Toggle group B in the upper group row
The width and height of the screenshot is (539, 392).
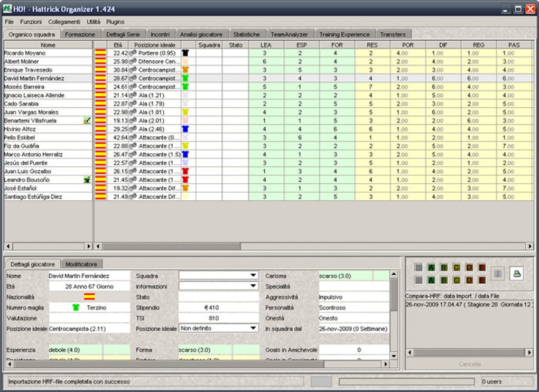(444, 268)
